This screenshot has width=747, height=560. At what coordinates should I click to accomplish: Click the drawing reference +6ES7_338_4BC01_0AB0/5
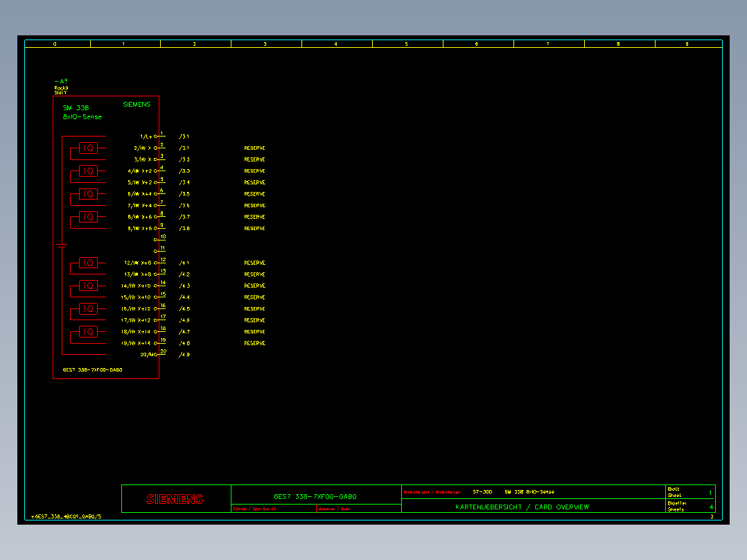tap(67, 516)
